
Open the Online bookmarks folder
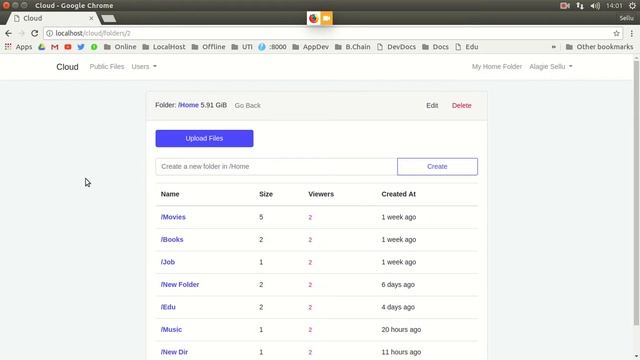(x=120, y=47)
